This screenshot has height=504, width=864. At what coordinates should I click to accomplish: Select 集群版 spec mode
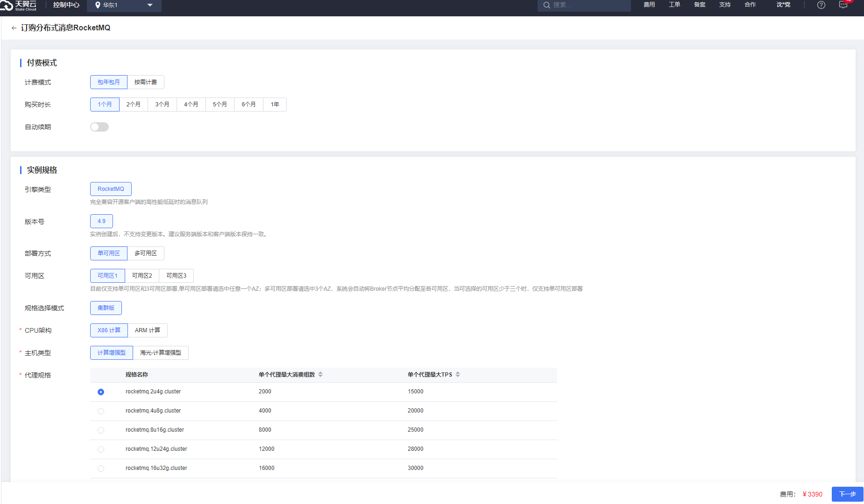pos(106,308)
